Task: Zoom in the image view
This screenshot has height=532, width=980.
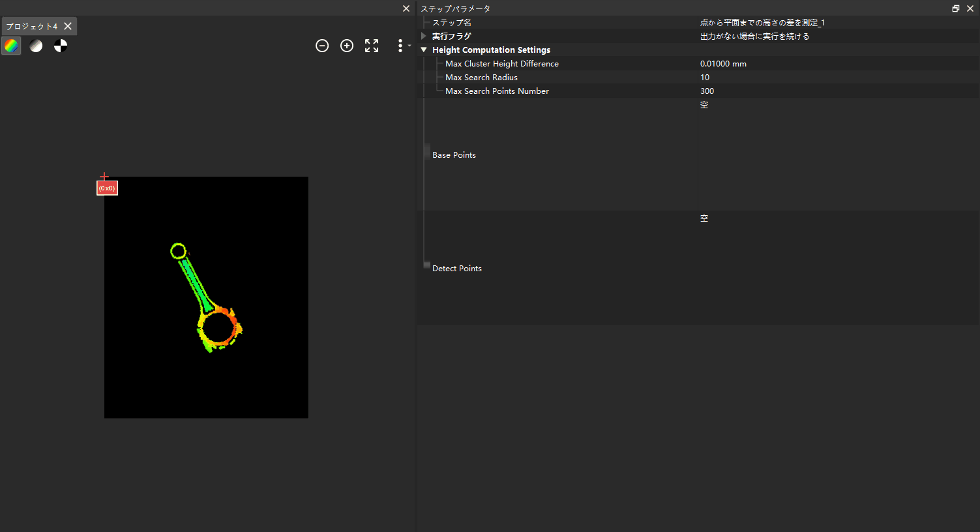Action: [347, 46]
